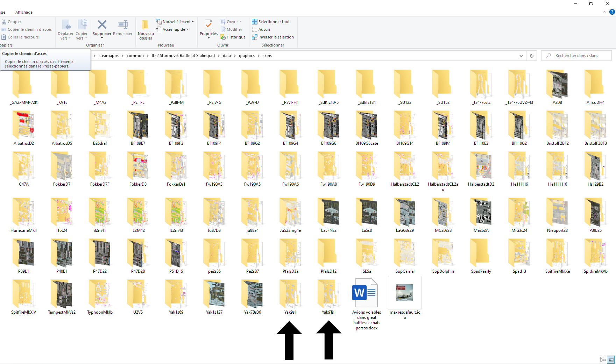Open the Propriétés icon
Image resolution: width=616 pixels, height=364 pixels.
pos(208,25)
